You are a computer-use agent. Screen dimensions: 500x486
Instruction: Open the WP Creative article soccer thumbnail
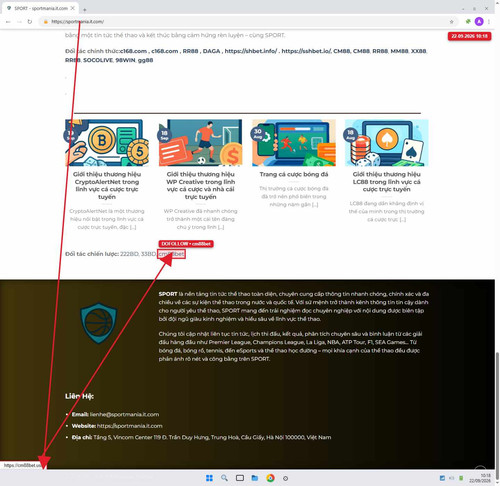200,143
